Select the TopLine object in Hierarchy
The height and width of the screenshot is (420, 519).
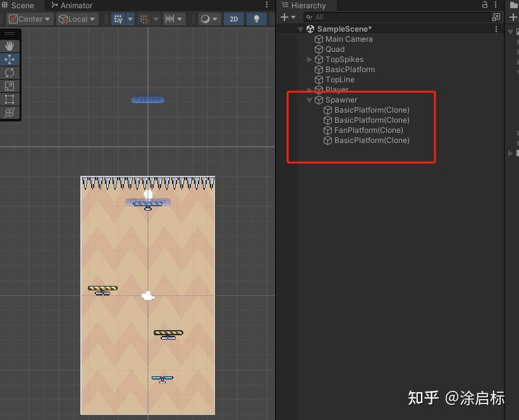[x=340, y=80]
